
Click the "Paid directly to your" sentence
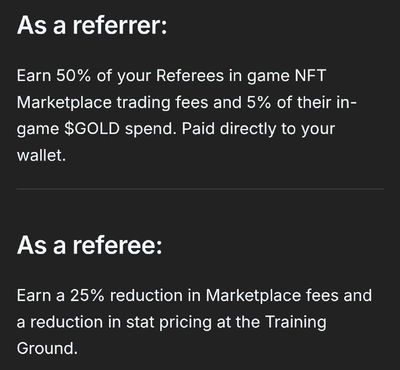[x=258, y=129]
